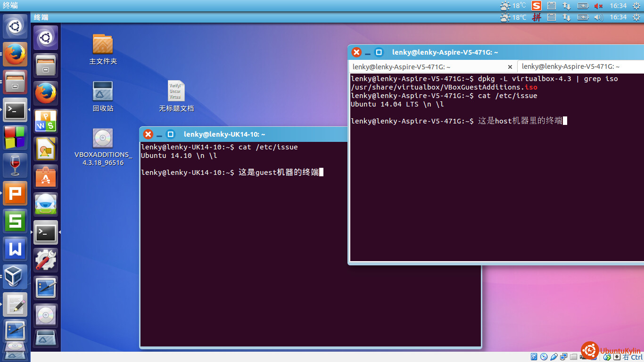Expand the host session power gear menu
The height and width of the screenshot is (362, 644).
[x=636, y=6]
